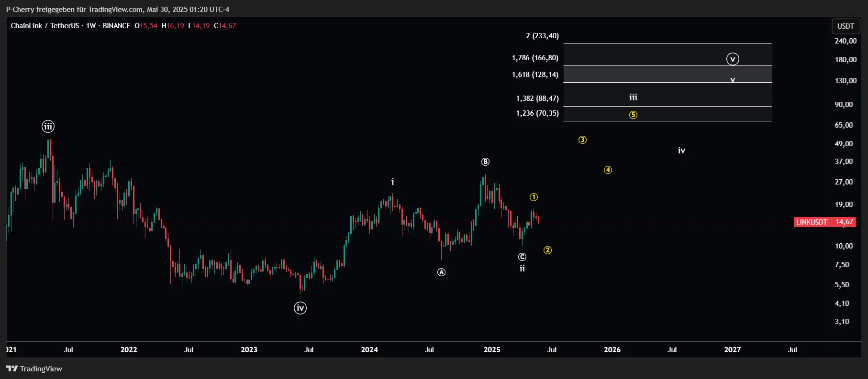Viewport: 868px width, 379px height.
Task: Click the yellow circled 1 label
Action: pyautogui.click(x=534, y=197)
